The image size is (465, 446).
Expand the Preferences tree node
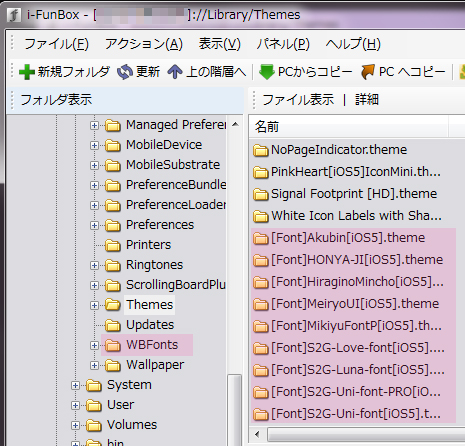[x=94, y=225]
